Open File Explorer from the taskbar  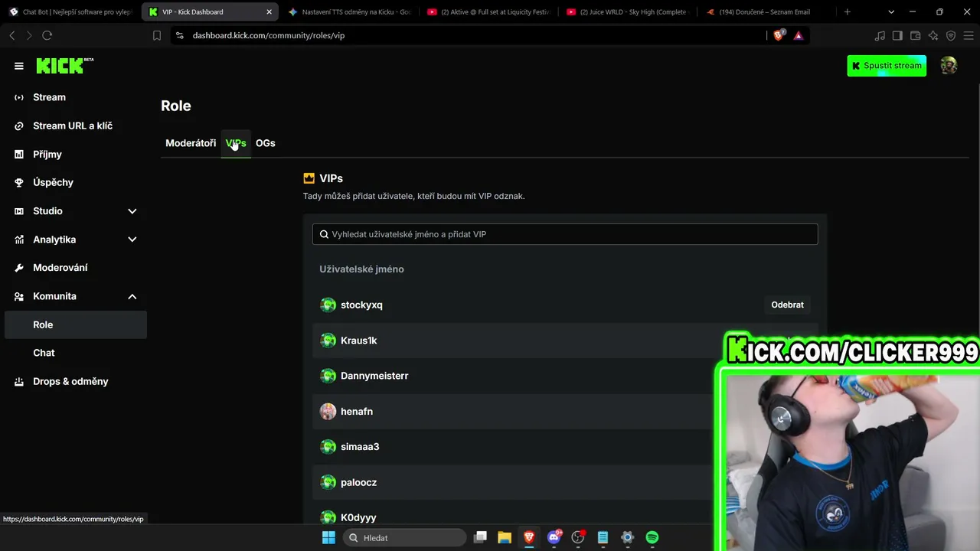point(505,537)
